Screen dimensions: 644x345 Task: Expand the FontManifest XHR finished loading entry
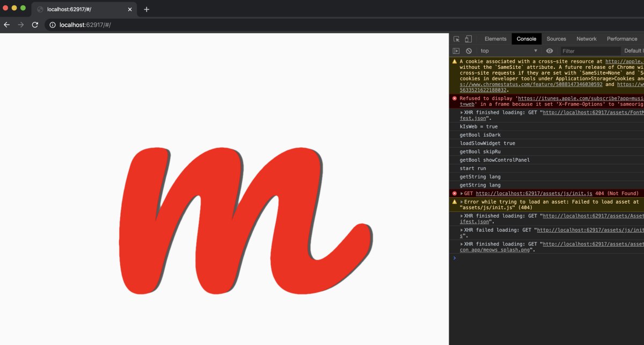click(462, 112)
